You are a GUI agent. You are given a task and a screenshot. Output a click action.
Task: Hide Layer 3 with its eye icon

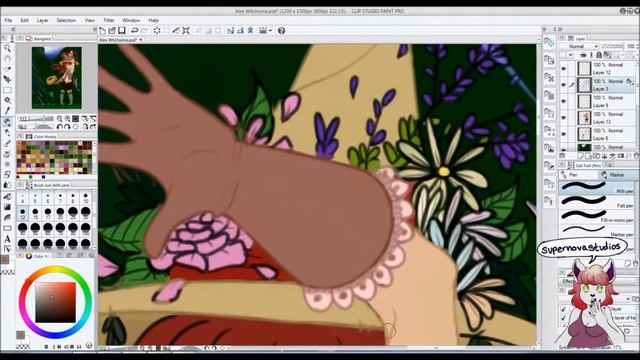point(563,85)
